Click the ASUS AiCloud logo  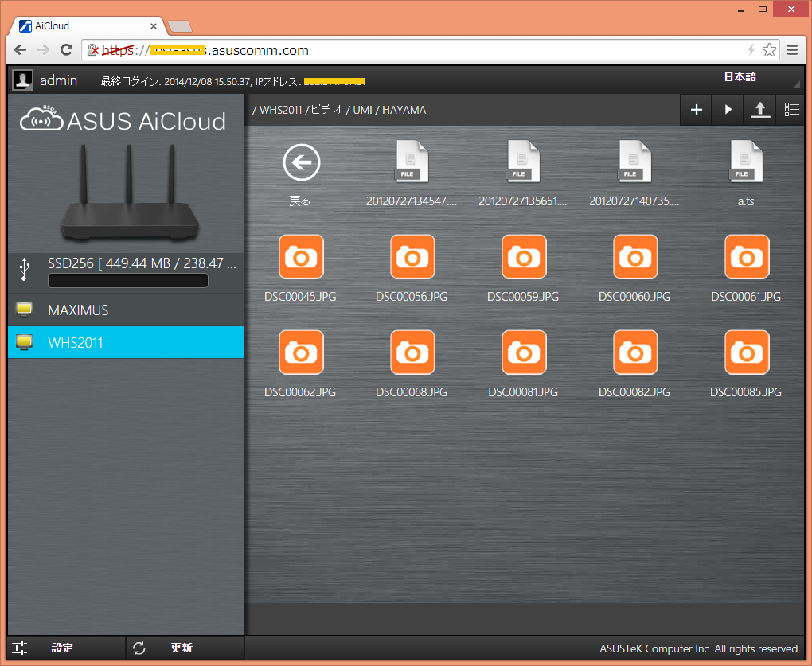[x=123, y=120]
